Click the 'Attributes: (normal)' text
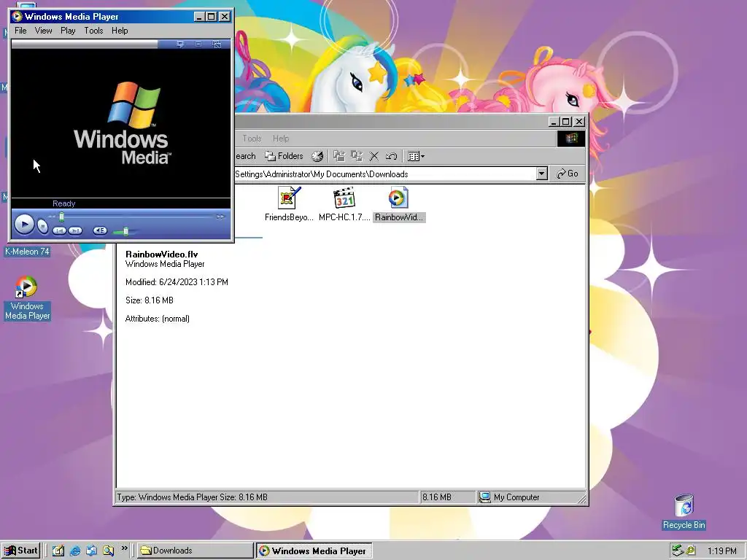This screenshot has width=747, height=560. [x=158, y=319]
